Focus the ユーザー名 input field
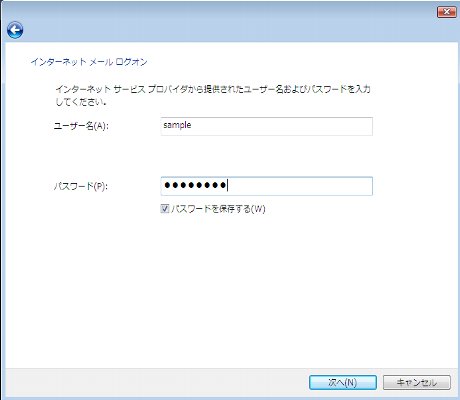Screen dimensions: 460x400 [266, 126]
